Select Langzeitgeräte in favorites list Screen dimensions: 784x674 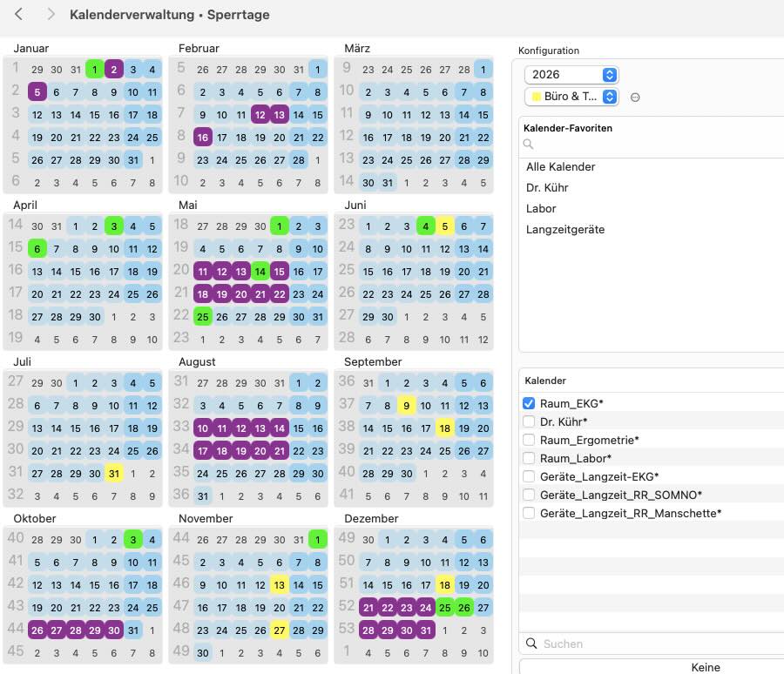(565, 230)
